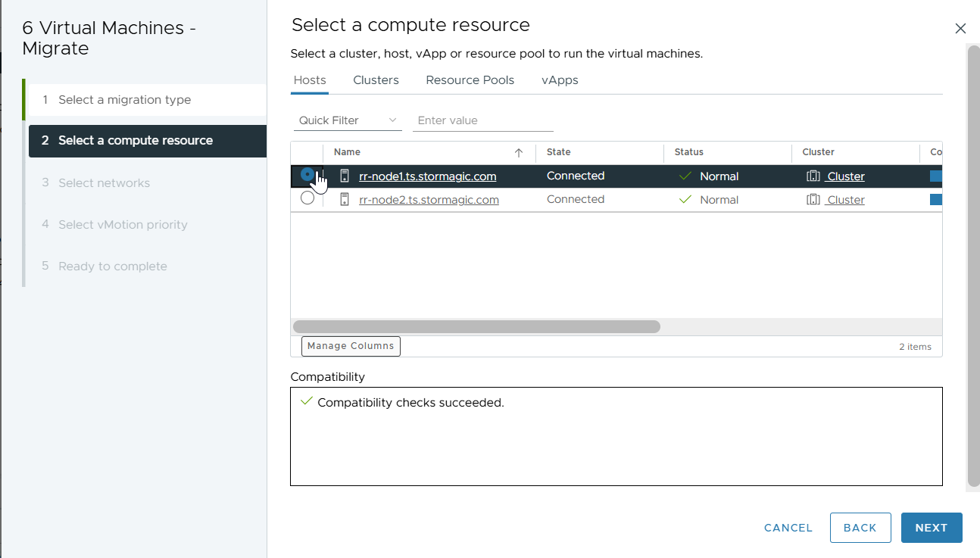Switch to the Clusters tab
This screenshot has height=558, width=980.
(376, 80)
